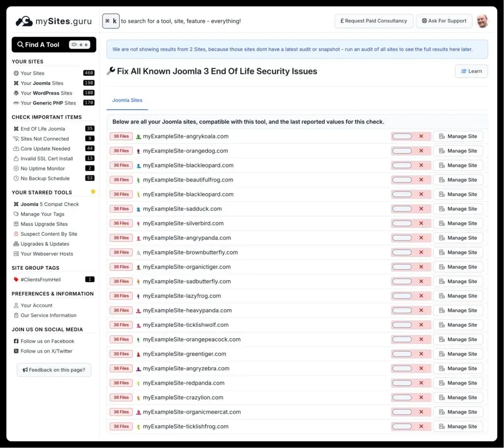This screenshot has width=504, height=448.
Task: Switch to the Joomla Sites tab
Action: (x=127, y=100)
